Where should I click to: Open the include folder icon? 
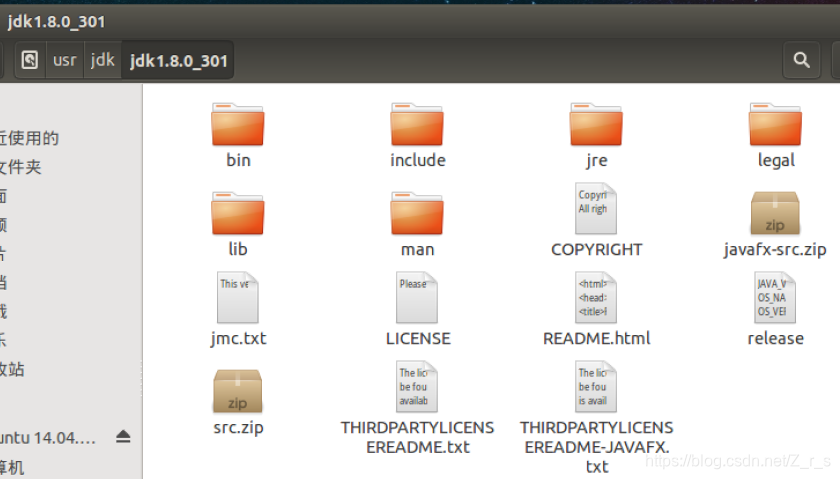coord(417,124)
